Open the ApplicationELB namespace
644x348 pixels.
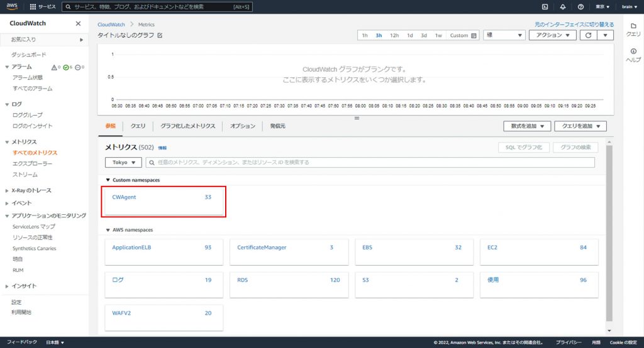coord(164,251)
